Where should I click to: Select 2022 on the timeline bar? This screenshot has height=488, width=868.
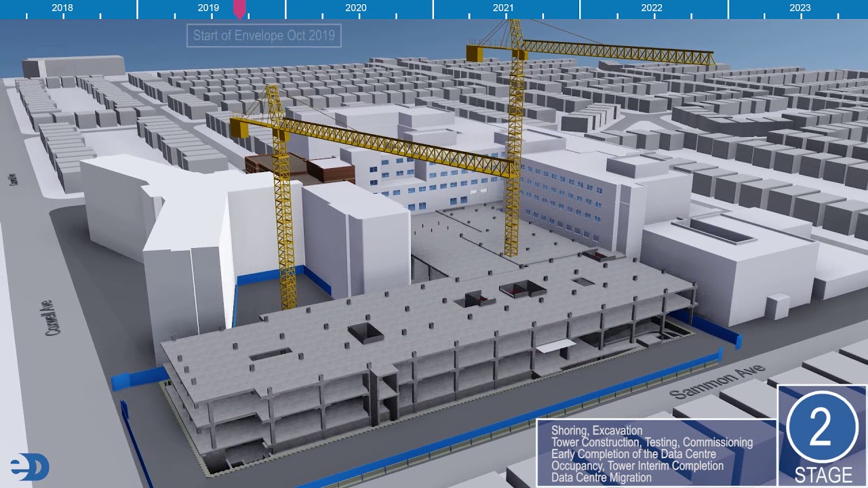click(652, 8)
